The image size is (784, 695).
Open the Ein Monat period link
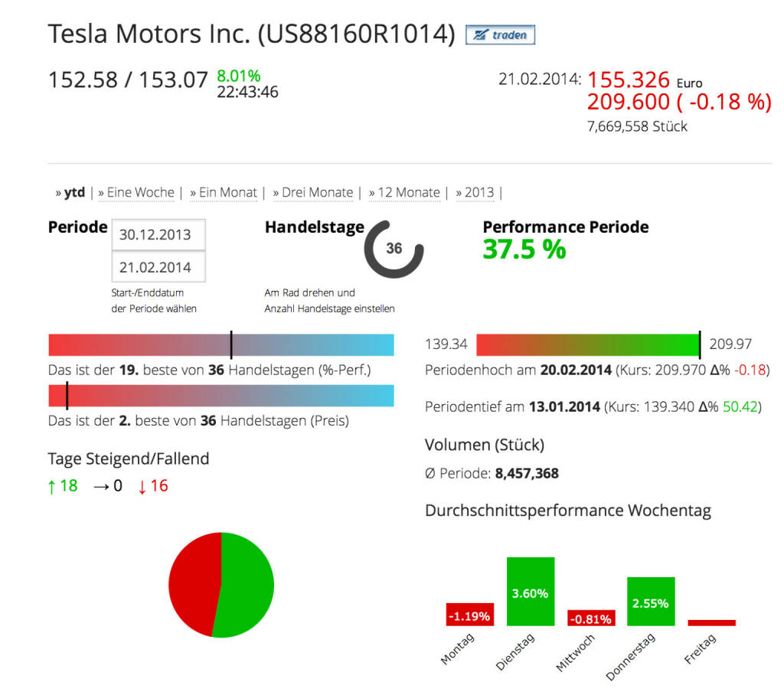click(x=227, y=193)
